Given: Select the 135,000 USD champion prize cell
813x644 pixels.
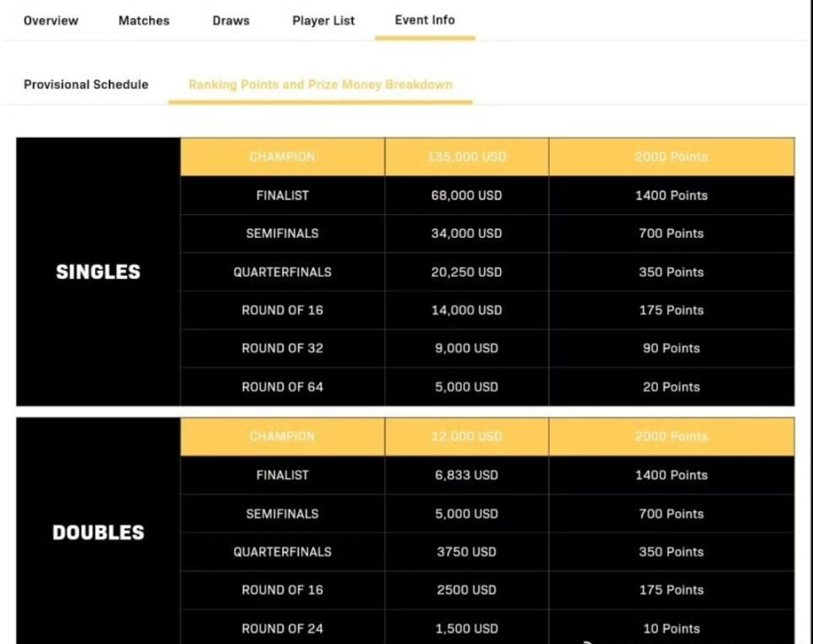Looking at the screenshot, I should pos(467,157).
